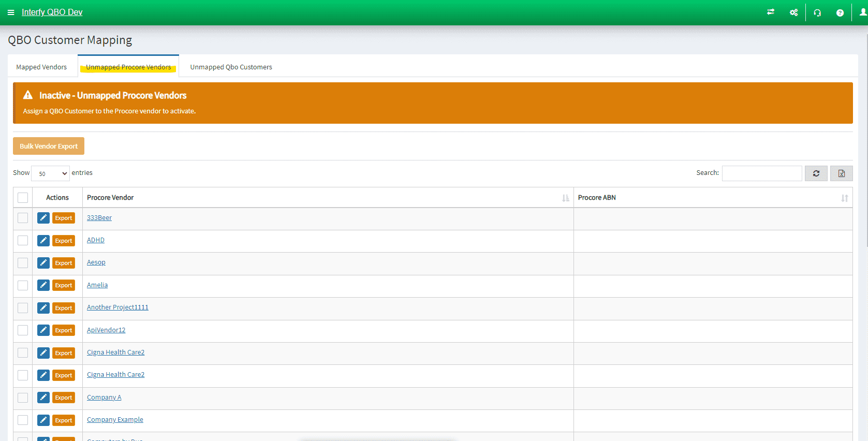Open the help question mark icon
Image resolution: width=868 pixels, height=441 pixels.
pyautogui.click(x=840, y=13)
